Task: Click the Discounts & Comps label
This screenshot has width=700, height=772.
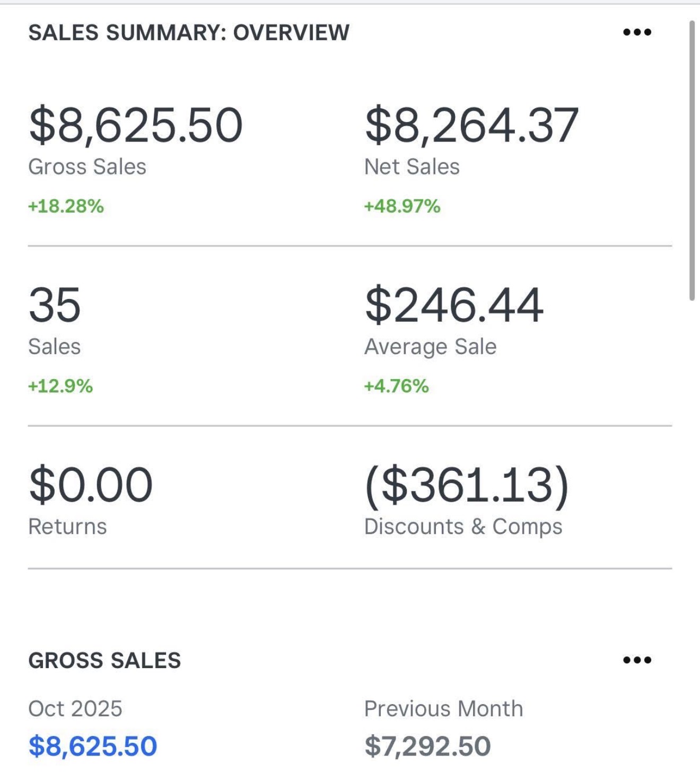Action: (x=463, y=527)
